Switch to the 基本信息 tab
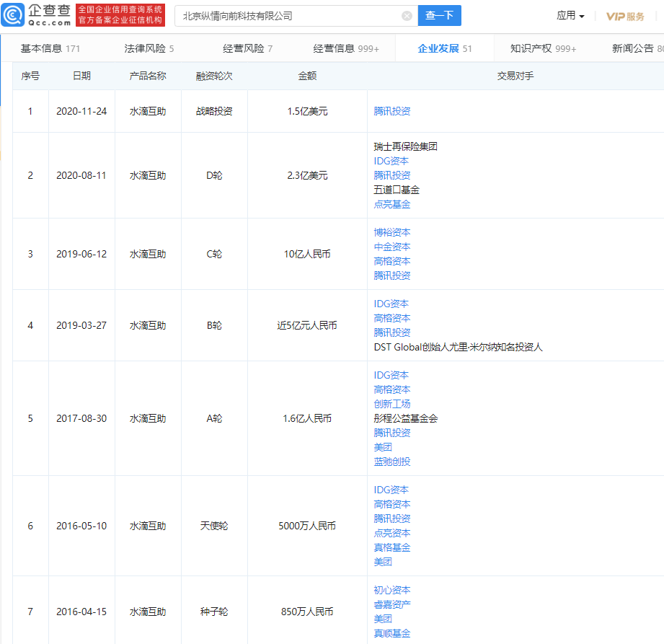This screenshot has width=664, height=644. click(50, 48)
